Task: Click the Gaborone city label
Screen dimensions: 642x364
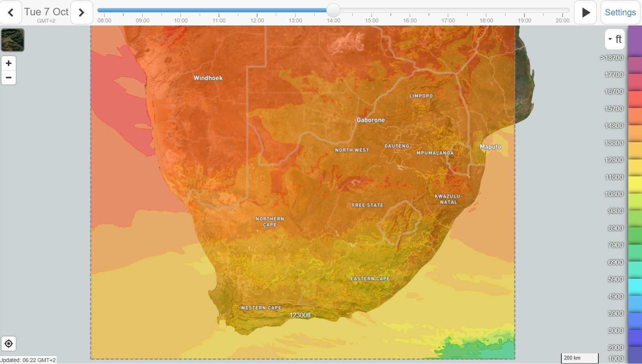Action: [x=371, y=120]
